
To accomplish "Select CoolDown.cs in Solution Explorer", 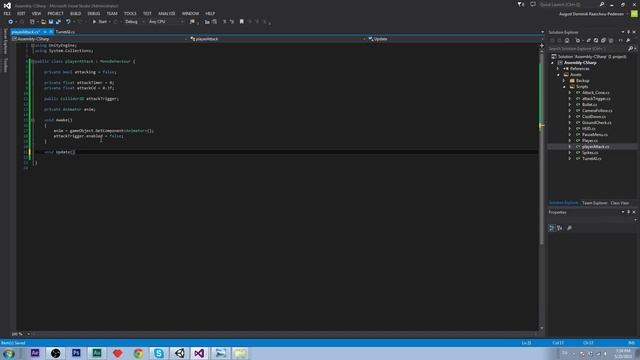I will coord(594,117).
